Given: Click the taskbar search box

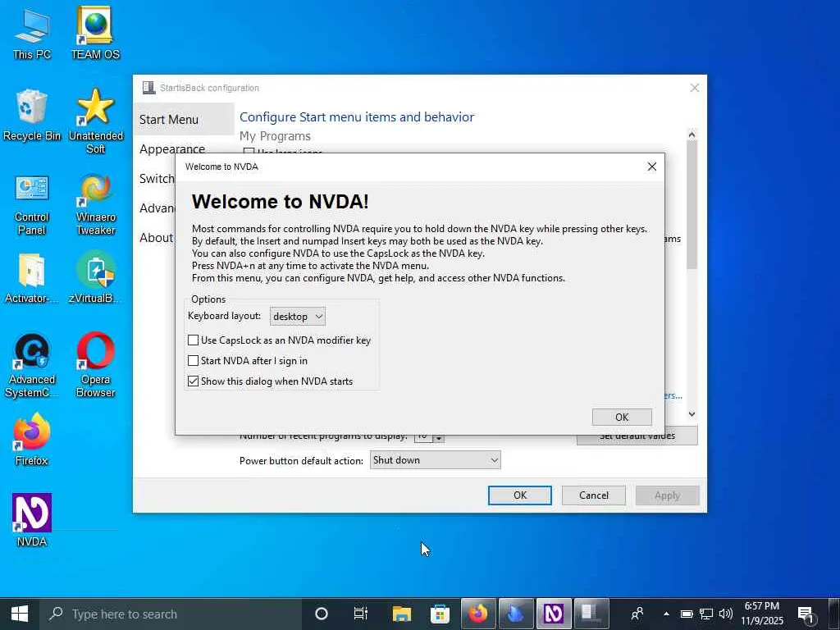Looking at the screenshot, I should tap(171, 614).
